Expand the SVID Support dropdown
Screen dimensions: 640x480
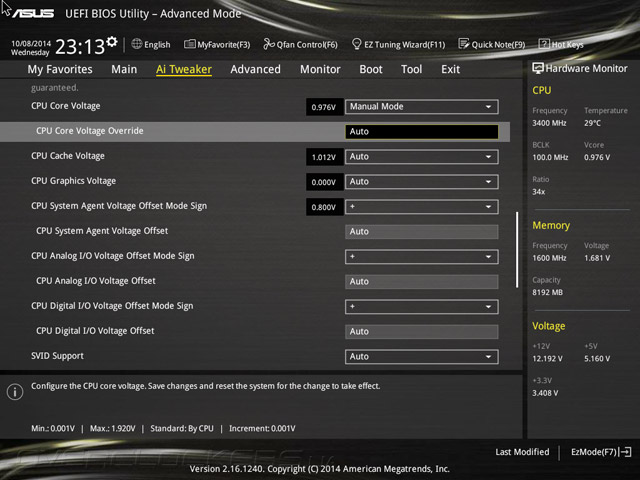tap(422, 357)
